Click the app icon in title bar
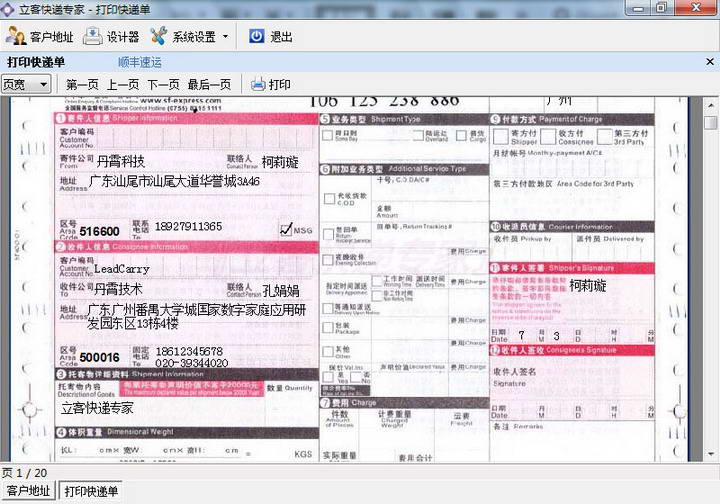 tap(6, 9)
